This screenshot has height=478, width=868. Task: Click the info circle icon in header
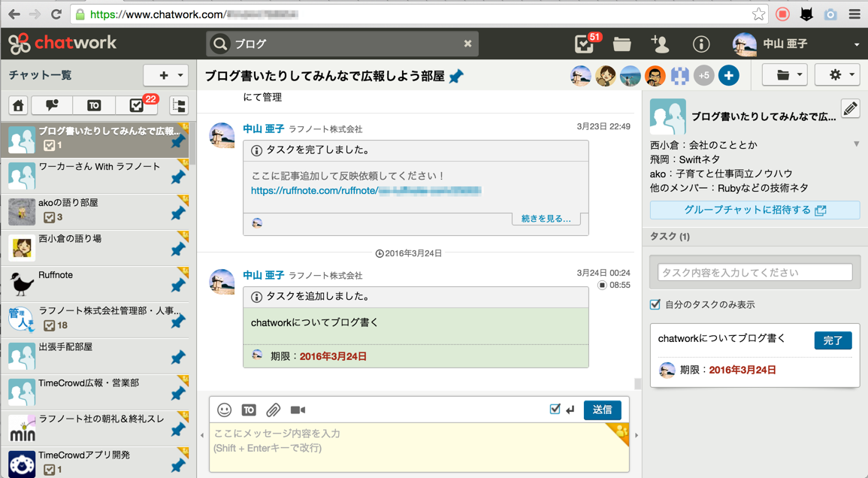(x=700, y=44)
